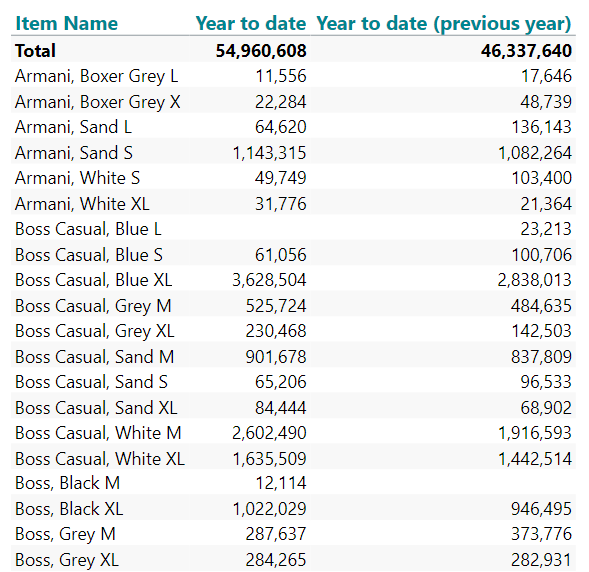Click value 525,724
This screenshot has height=572, width=589.
click(x=276, y=306)
